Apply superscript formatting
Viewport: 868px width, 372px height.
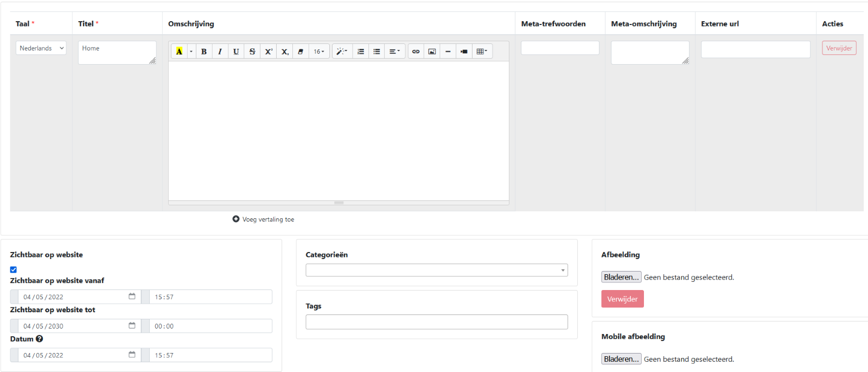[x=269, y=52]
